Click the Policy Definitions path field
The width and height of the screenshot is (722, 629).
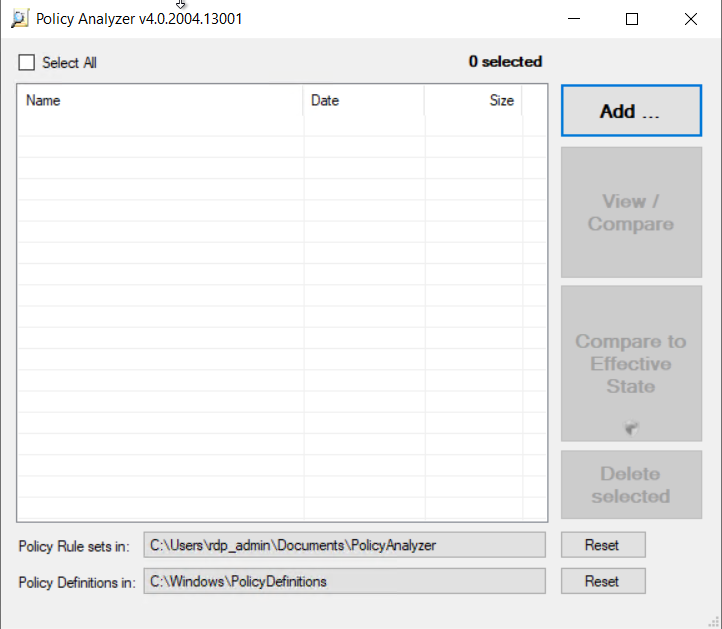click(344, 581)
